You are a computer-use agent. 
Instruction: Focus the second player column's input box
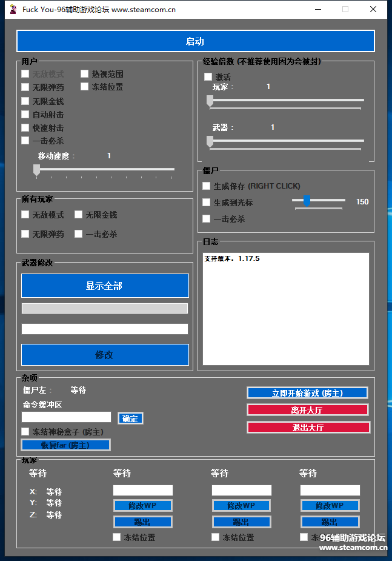143,490
